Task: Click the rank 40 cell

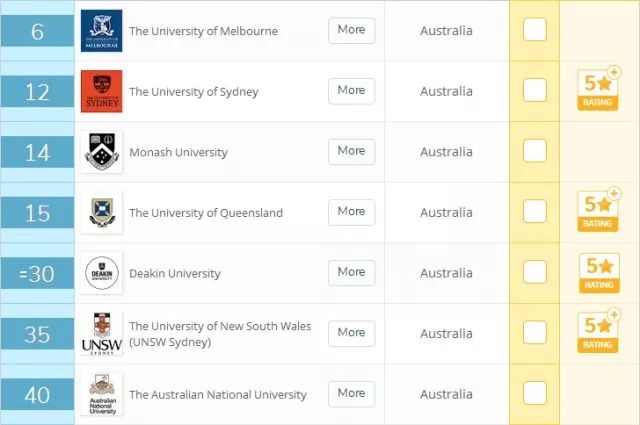Action: [x=37, y=395]
